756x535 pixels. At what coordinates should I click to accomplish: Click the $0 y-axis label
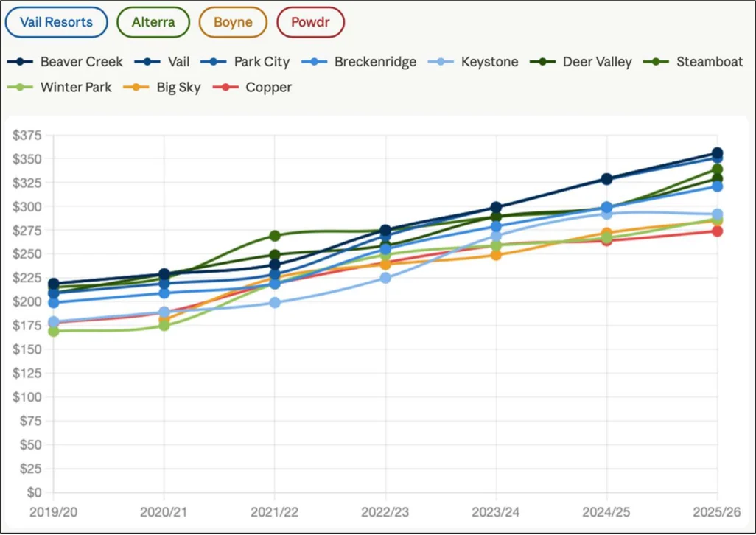coord(34,492)
